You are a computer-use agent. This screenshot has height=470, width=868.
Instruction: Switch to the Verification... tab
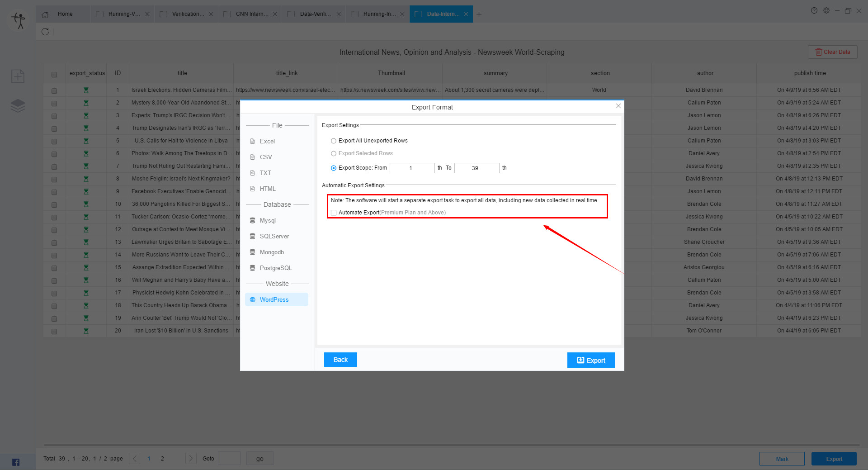[187, 14]
